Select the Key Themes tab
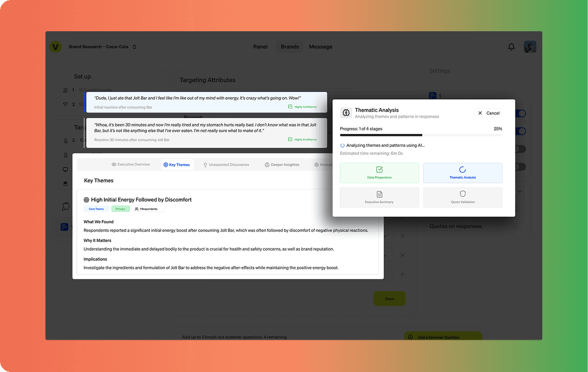Image resolution: width=588 pixels, height=372 pixels. point(177,165)
